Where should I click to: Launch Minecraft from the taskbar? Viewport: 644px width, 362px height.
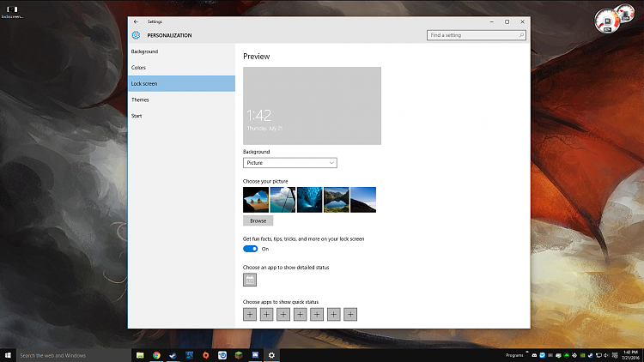tap(239, 355)
